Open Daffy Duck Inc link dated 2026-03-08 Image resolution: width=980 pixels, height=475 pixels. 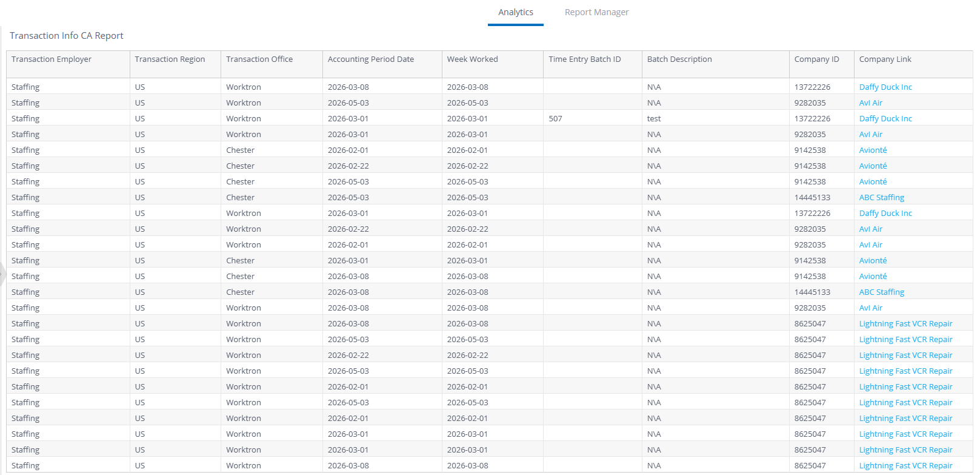tap(885, 87)
